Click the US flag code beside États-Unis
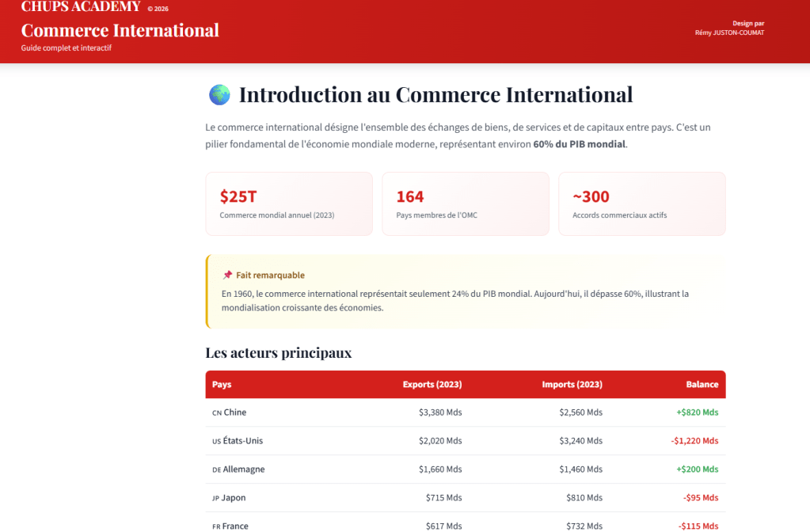 pos(216,441)
